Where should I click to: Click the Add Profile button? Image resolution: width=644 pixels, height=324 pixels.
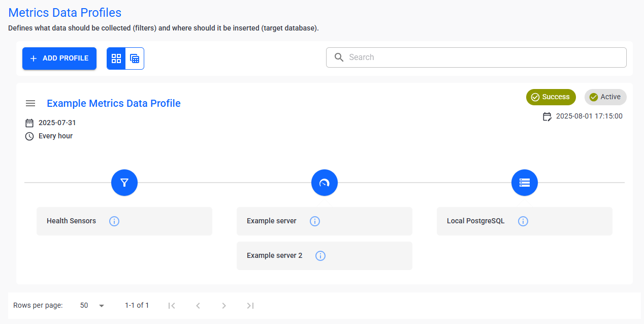(x=59, y=58)
